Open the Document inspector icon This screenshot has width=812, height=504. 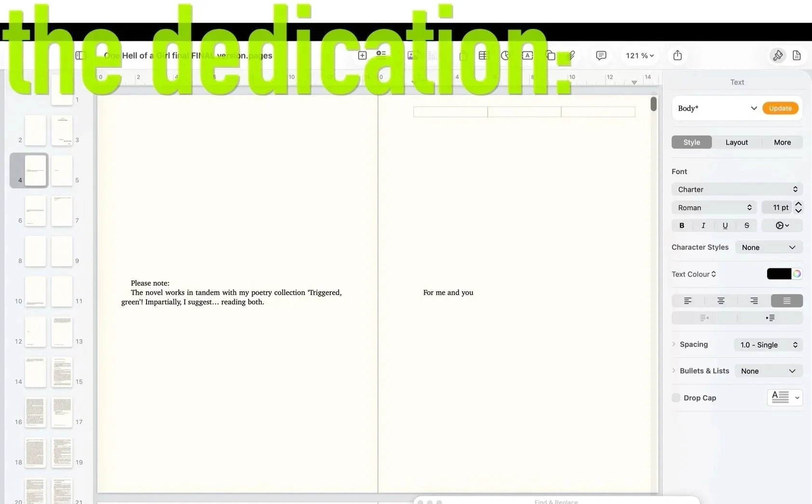[x=797, y=55]
